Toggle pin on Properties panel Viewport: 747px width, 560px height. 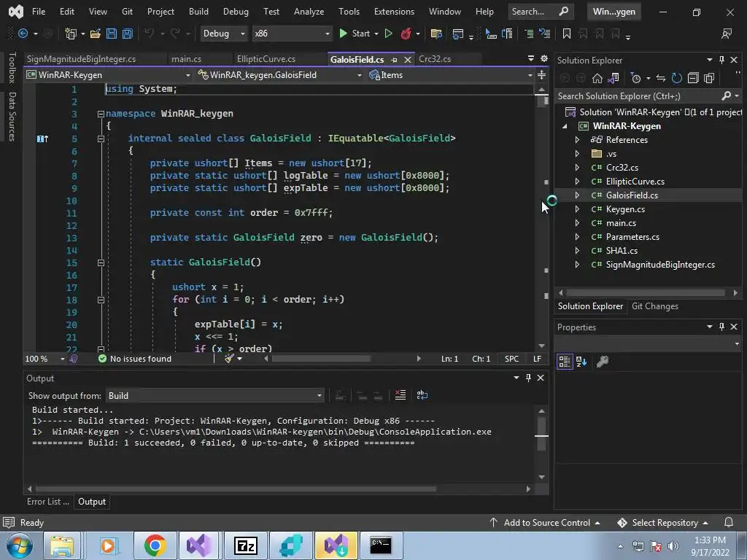click(721, 327)
